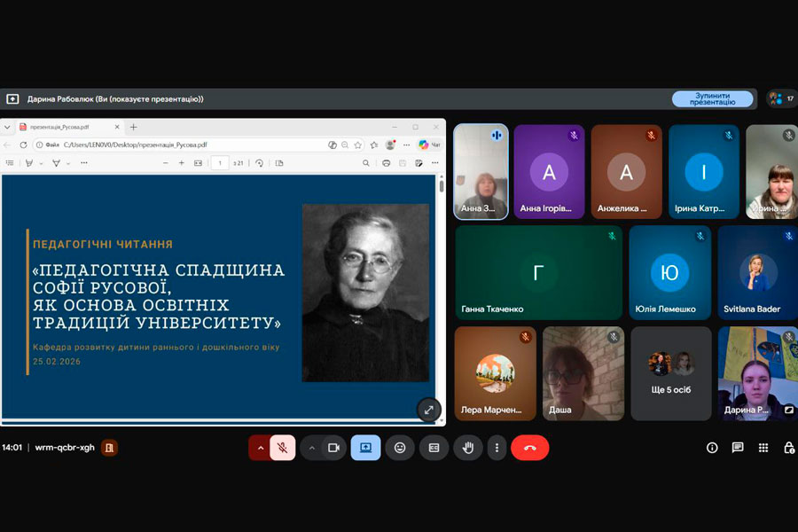Screen dimensions: 798x532
Task: Open the participants list showing 17
Action: tap(782, 98)
